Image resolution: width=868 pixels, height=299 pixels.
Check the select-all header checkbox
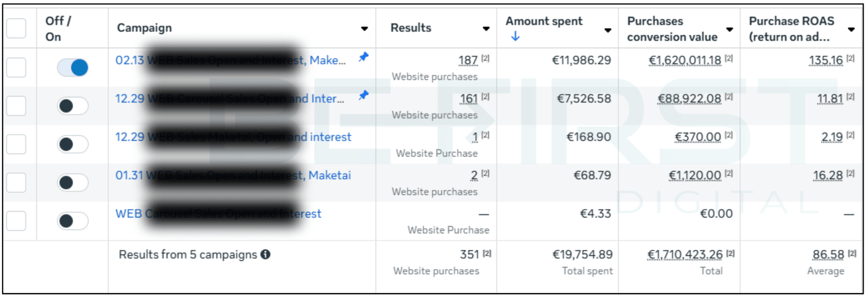click(16, 28)
